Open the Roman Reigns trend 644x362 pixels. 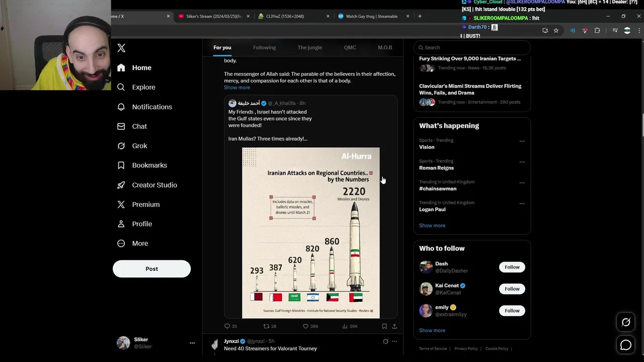(436, 168)
